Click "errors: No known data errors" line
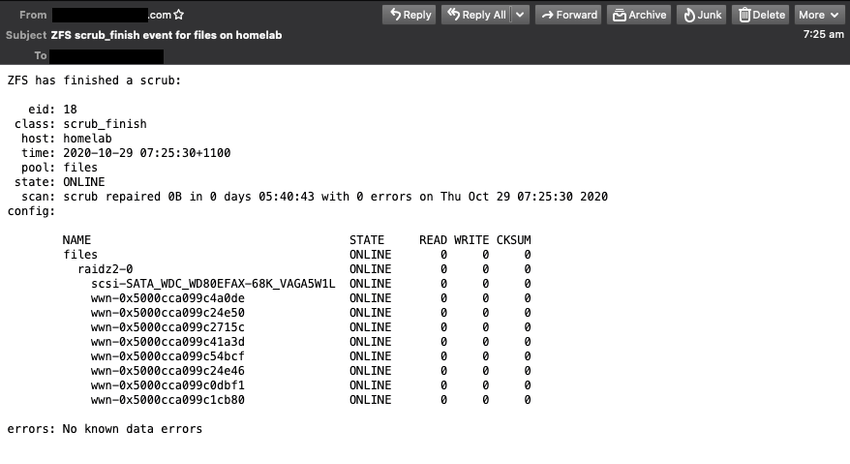 105,429
